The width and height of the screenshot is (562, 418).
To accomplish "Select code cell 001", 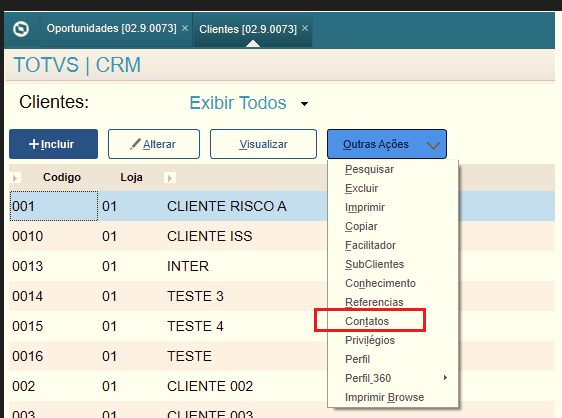I will tap(54, 206).
